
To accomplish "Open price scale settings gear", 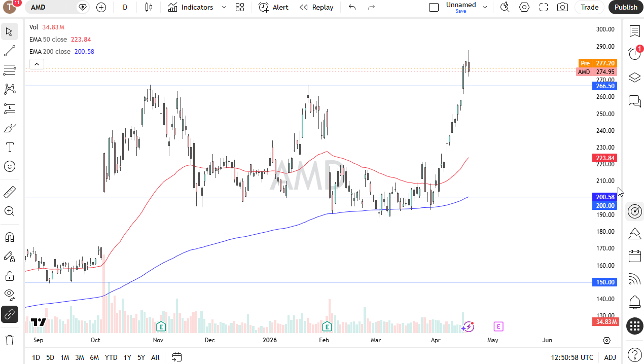I will pos(606,340).
